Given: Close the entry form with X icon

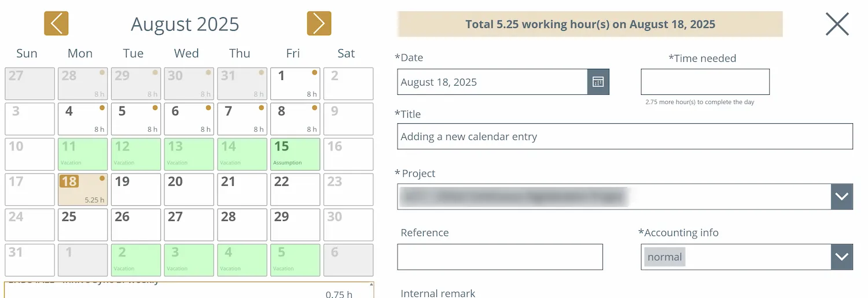Looking at the screenshot, I should tap(837, 24).
